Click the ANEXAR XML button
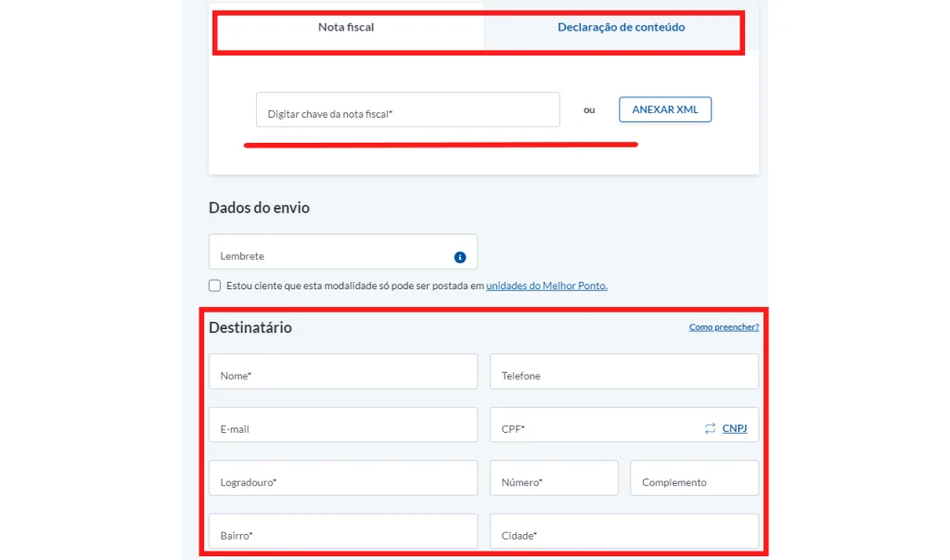Screen dimensions: 950x560 point(665,109)
